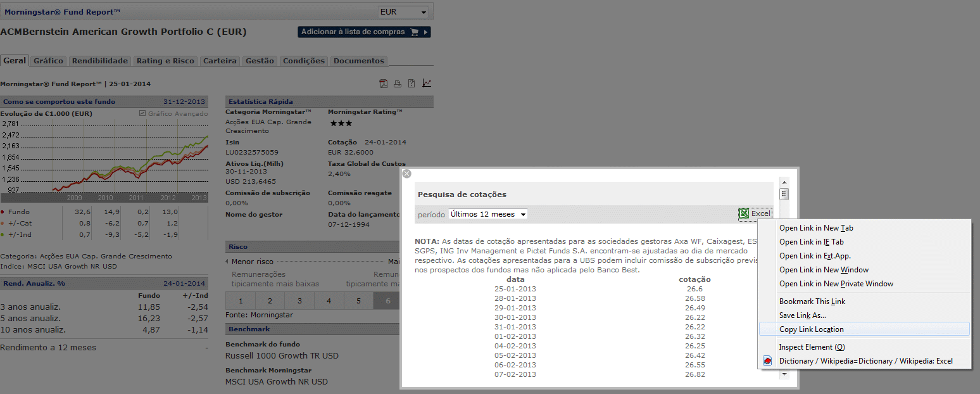The height and width of the screenshot is (394, 980).
Task: Select the Carteira tab
Action: coord(220,61)
